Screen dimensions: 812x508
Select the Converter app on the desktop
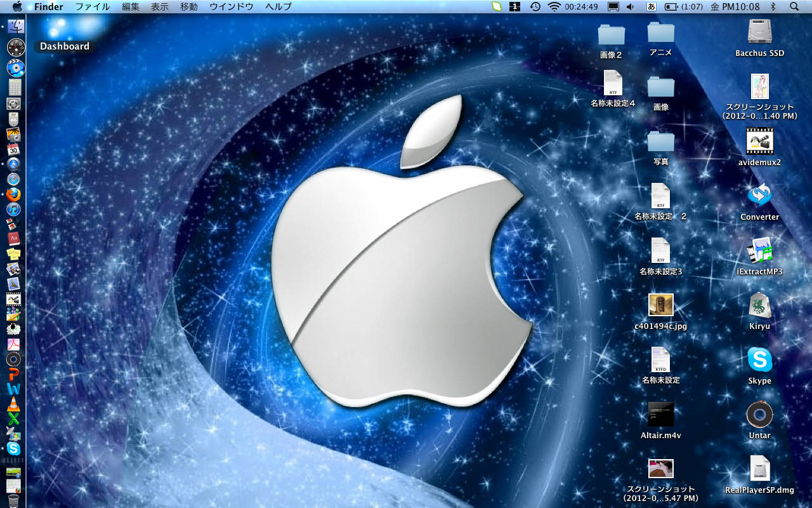759,196
